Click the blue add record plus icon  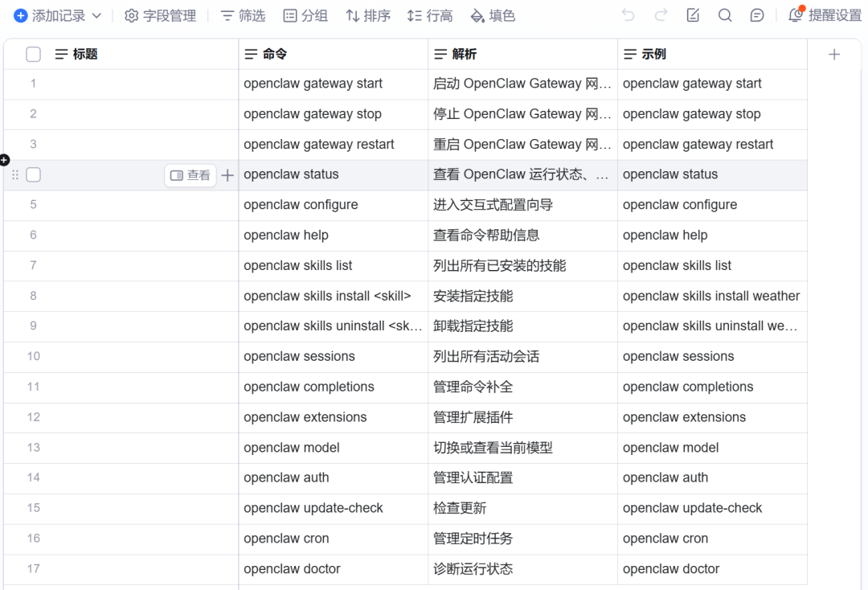click(20, 16)
